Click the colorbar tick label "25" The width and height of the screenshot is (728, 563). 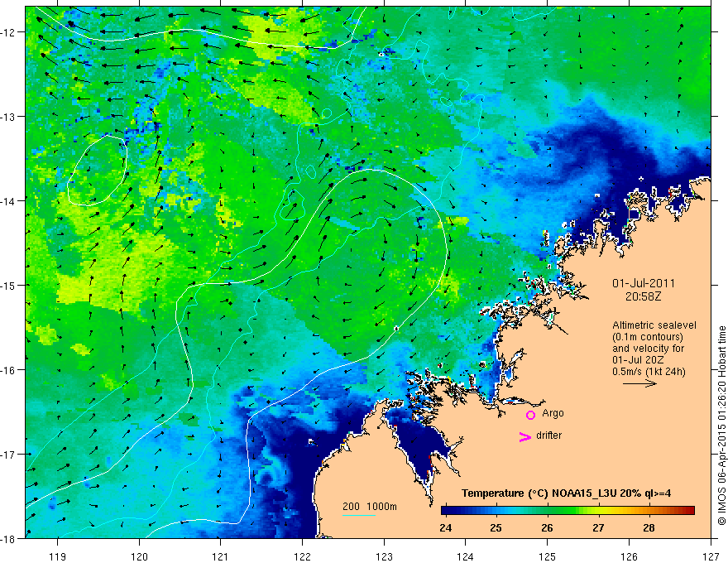pyautogui.click(x=496, y=527)
